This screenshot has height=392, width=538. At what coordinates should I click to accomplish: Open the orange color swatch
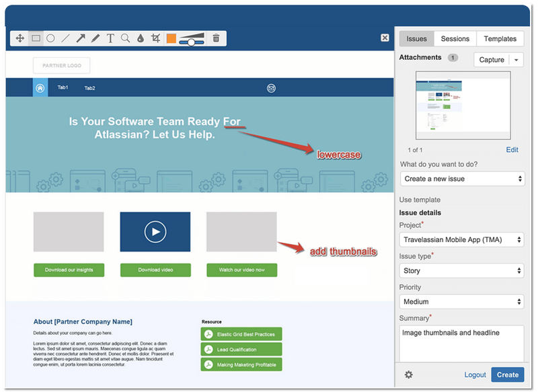pos(171,38)
